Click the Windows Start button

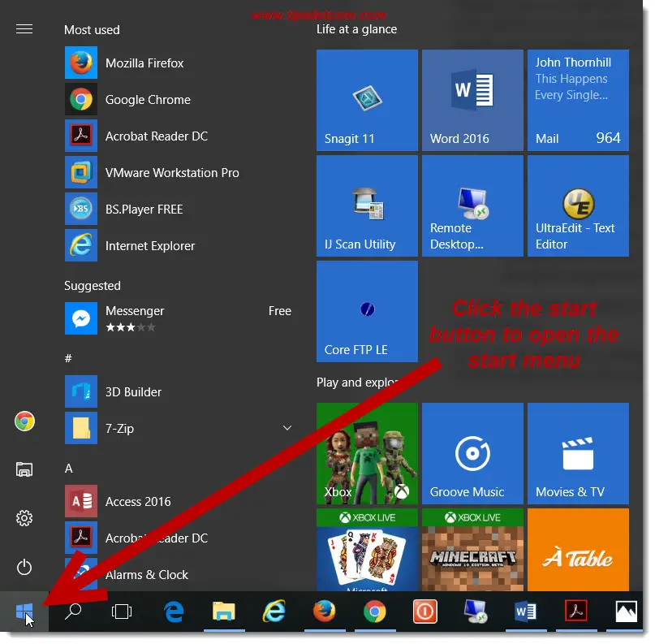(24, 612)
